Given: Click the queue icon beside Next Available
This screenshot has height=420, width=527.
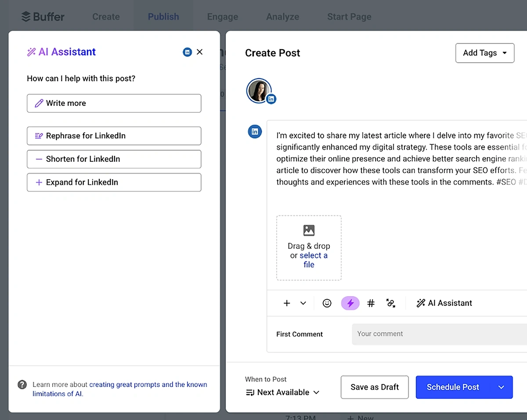Looking at the screenshot, I should [250, 392].
